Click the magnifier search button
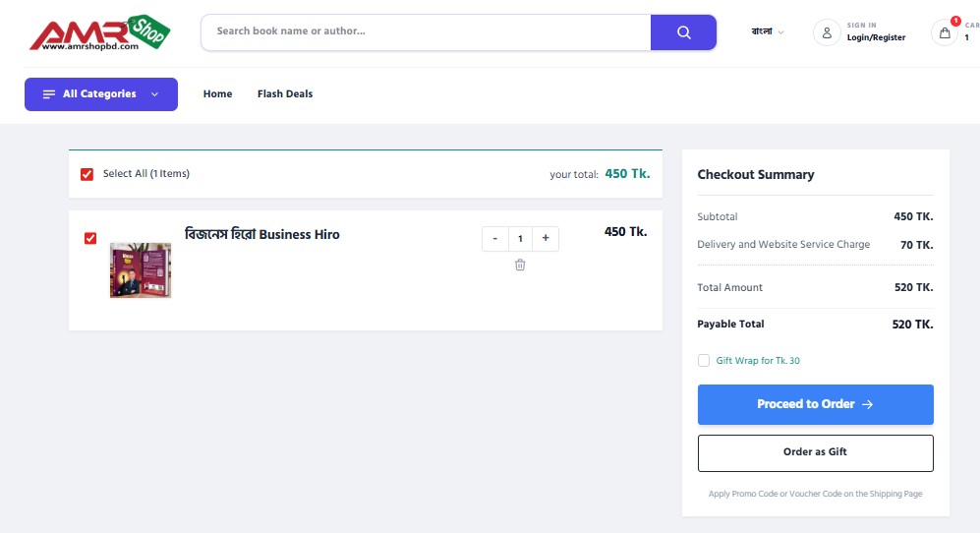The width and height of the screenshot is (980, 533). pos(684,31)
